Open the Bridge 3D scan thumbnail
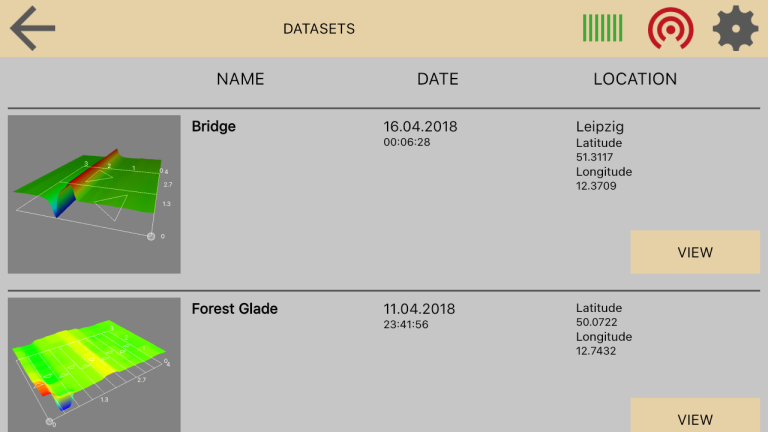768x432 pixels. (x=94, y=194)
